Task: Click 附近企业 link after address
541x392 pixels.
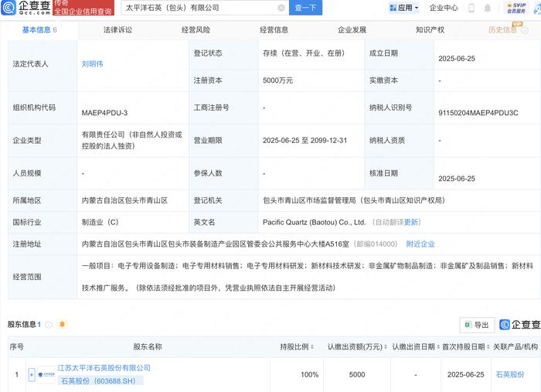Action: [420, 244]
